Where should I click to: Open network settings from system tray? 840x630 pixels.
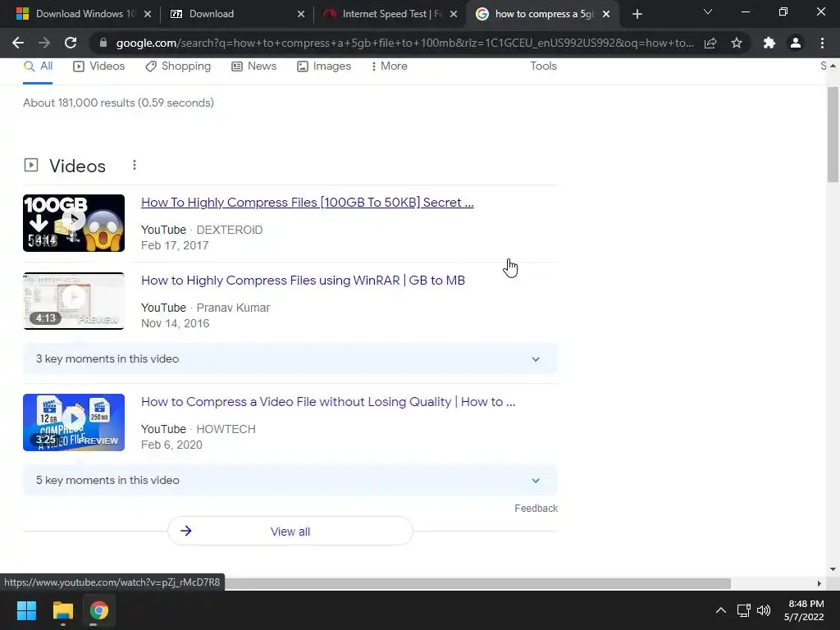[743, 610]
